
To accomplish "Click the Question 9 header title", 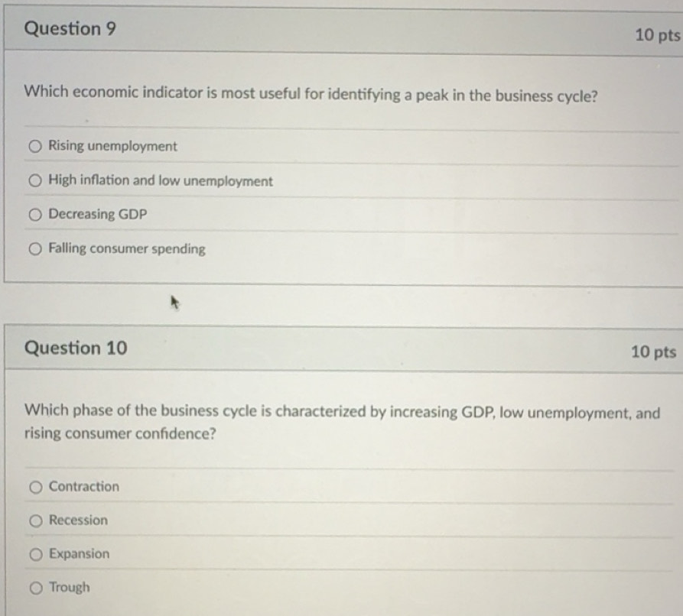I will (70, 29).
